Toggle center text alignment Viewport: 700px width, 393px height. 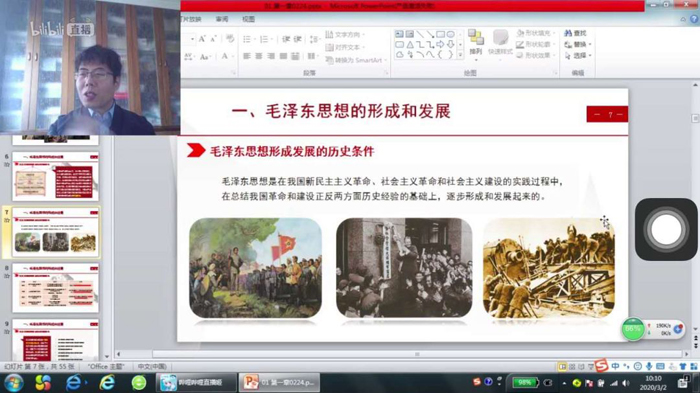tap(259, 56)
